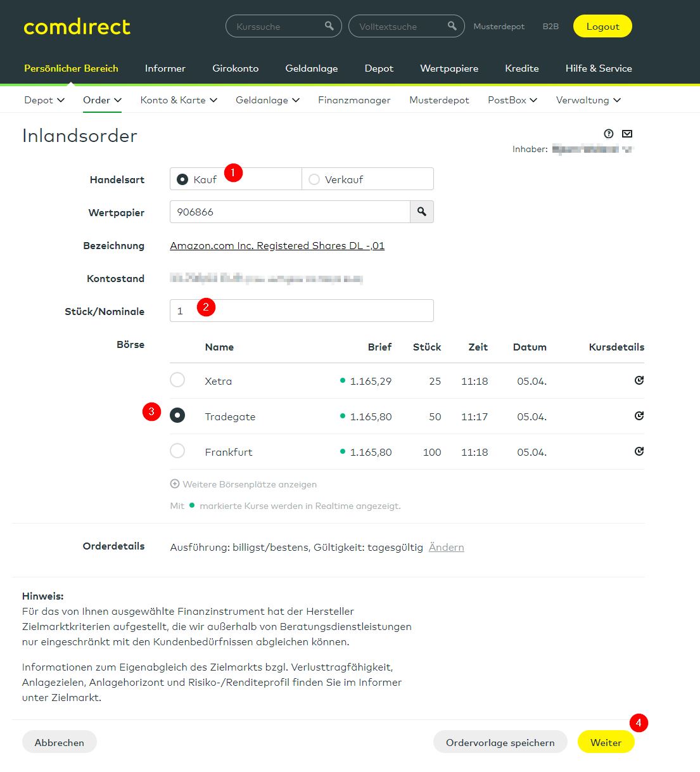Click the envelope message icon

[627, 134]
